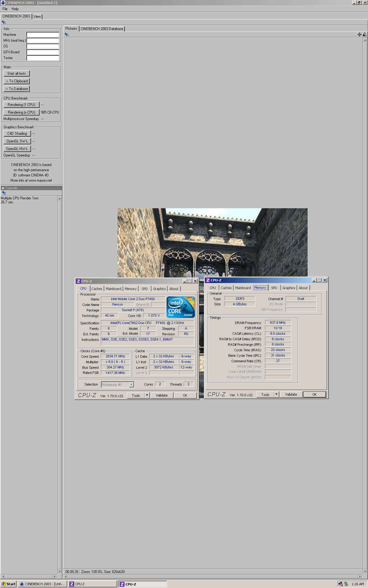
Task: Open Tools dropdown arrow in left CPU-Z
Action: click(147, 395)
